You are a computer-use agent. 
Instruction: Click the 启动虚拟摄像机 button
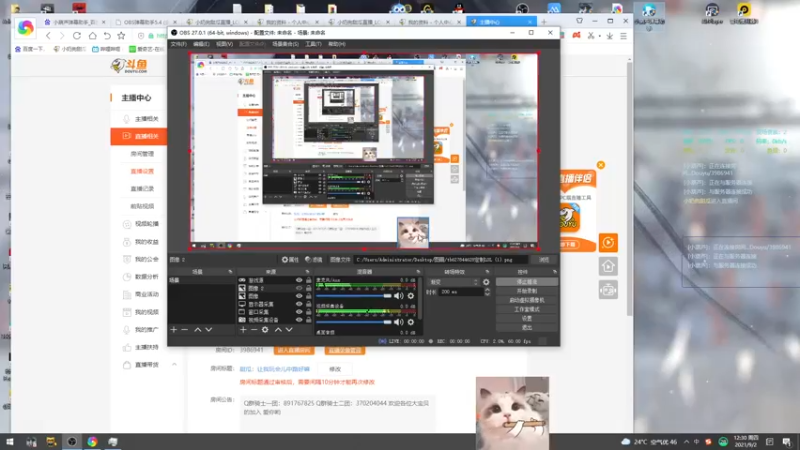[x=527, y=300]
